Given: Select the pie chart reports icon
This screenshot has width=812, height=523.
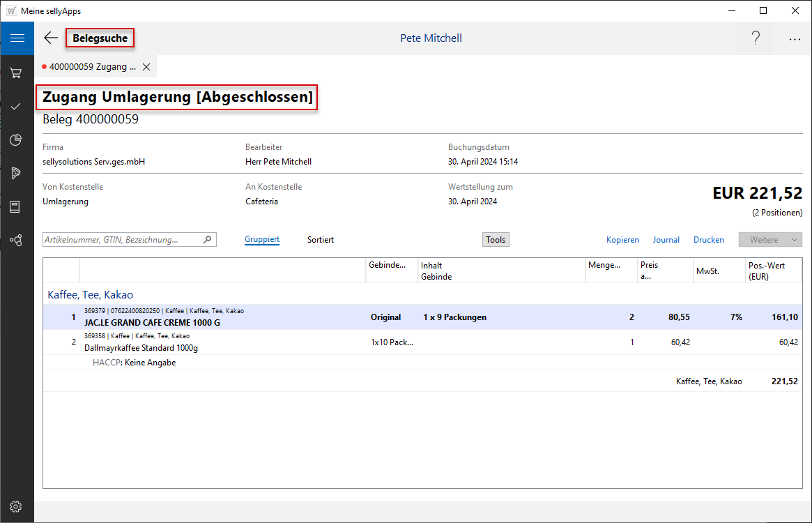Looking at the screenshot, I should (x=16, y=140).
